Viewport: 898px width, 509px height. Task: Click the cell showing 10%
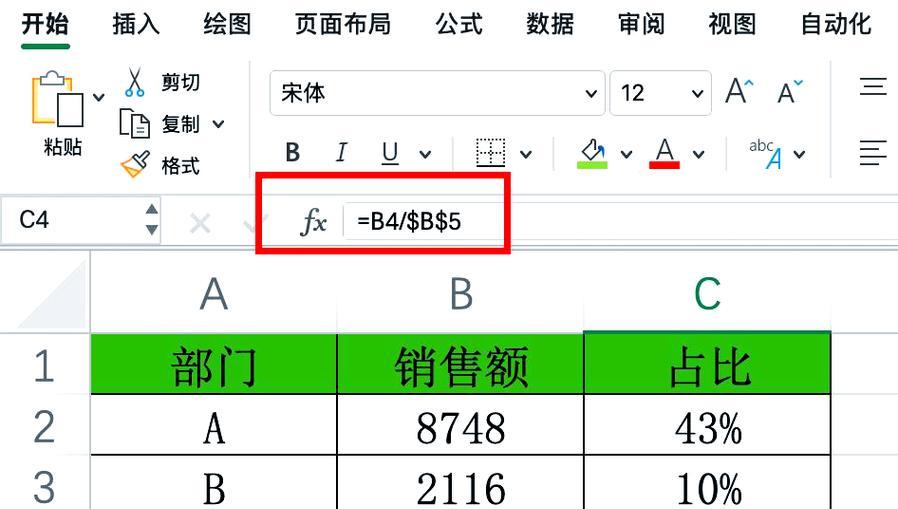click(x=707, y=483)
